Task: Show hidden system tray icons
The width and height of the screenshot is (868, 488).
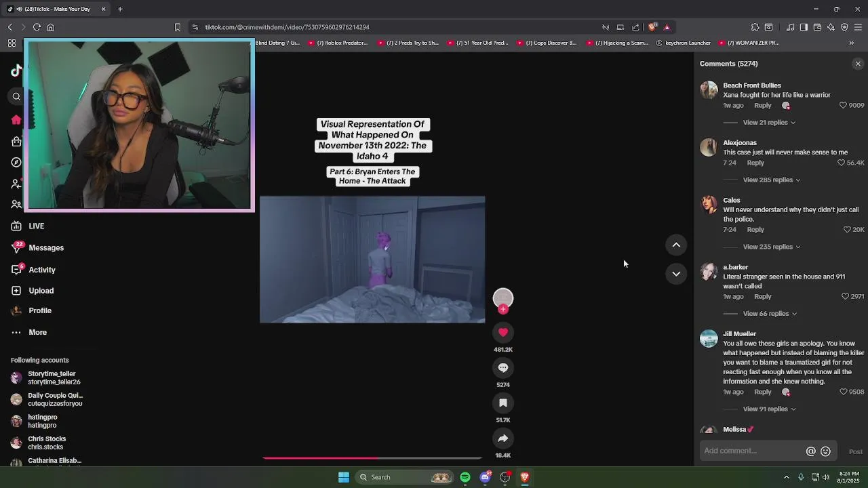Action: click(787, 477)
